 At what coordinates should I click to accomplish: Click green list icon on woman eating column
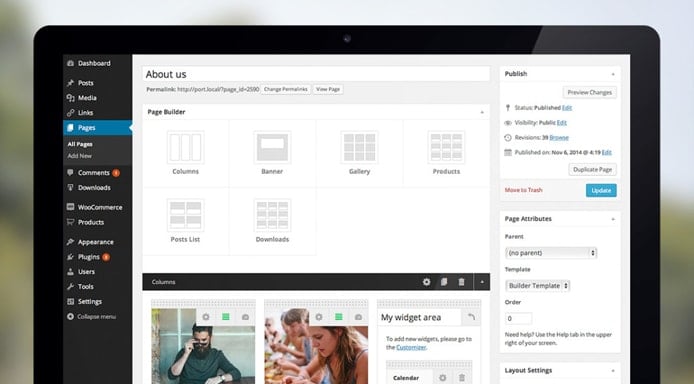click(339, 317)
